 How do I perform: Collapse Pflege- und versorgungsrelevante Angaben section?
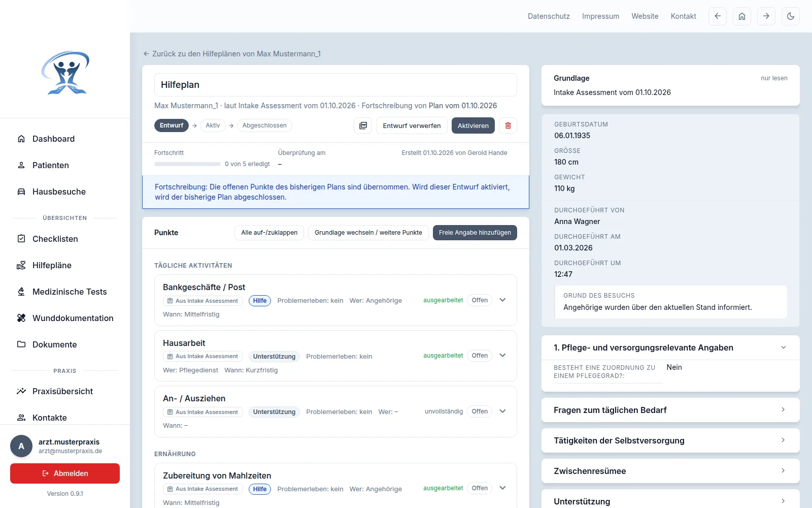tap(670, 347)
